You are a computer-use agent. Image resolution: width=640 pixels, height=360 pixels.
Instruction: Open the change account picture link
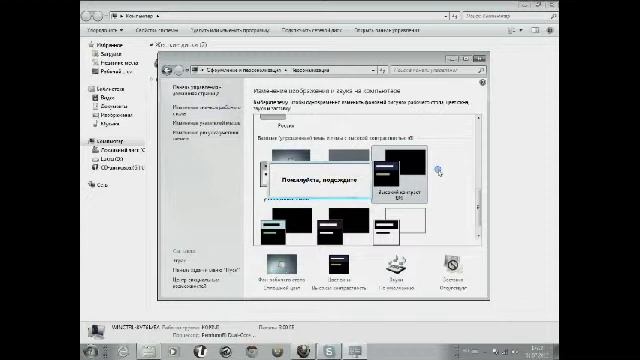(205, 136)
